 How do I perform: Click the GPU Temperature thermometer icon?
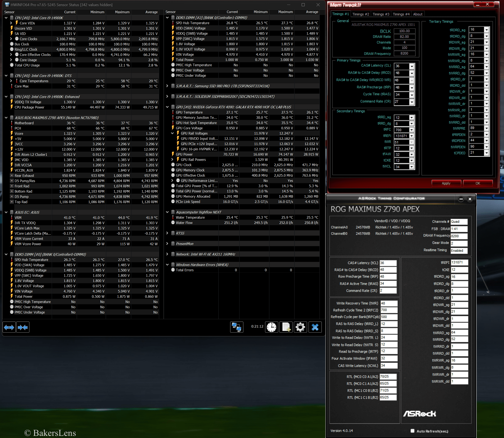(173, 112)
